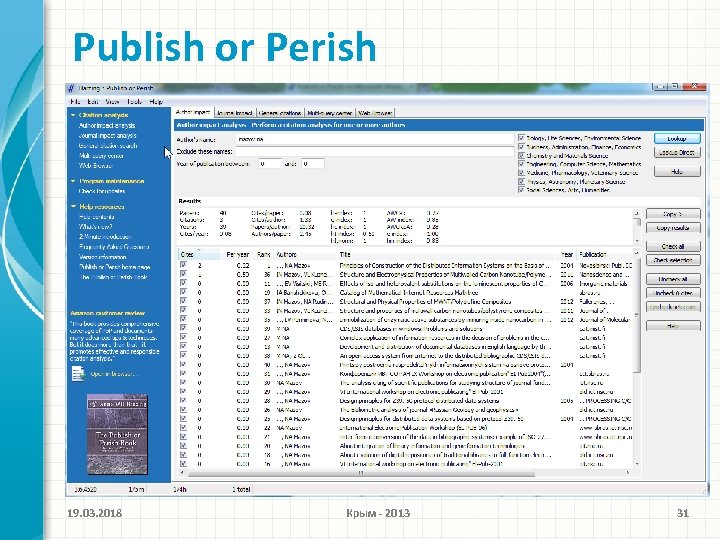The height and width of the screenshot is (540, 720).
Task: Toggle Social Sciences, Arts, Humanities checkbox
Action: [521, 190]
